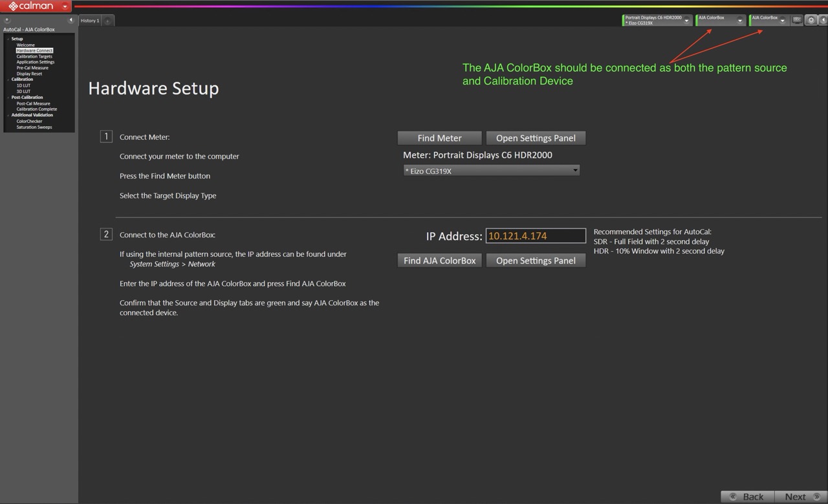This screenshot has height=504, width=828.
Task: Switch to the History 1 tab
Action: click(90, 21)
